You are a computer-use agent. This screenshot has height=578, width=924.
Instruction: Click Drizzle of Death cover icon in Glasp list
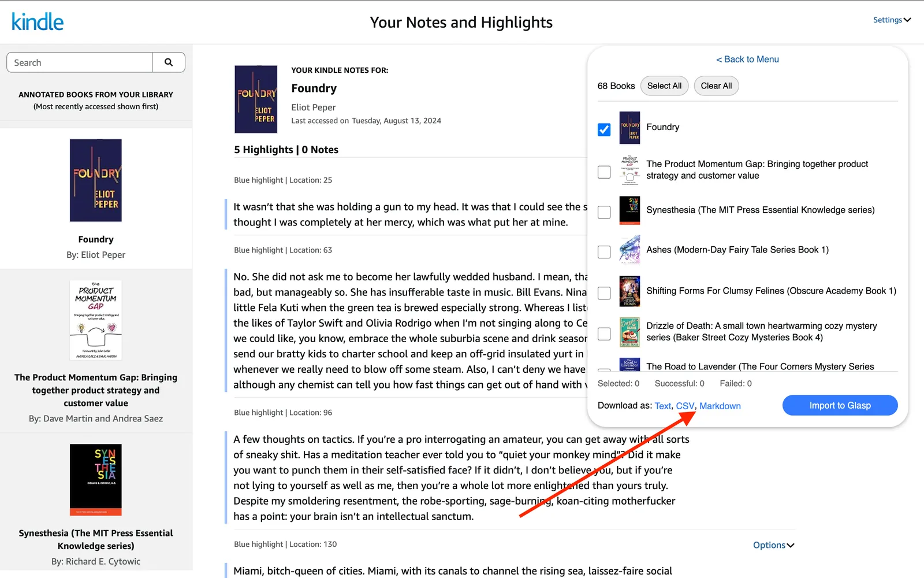(629, 332)
